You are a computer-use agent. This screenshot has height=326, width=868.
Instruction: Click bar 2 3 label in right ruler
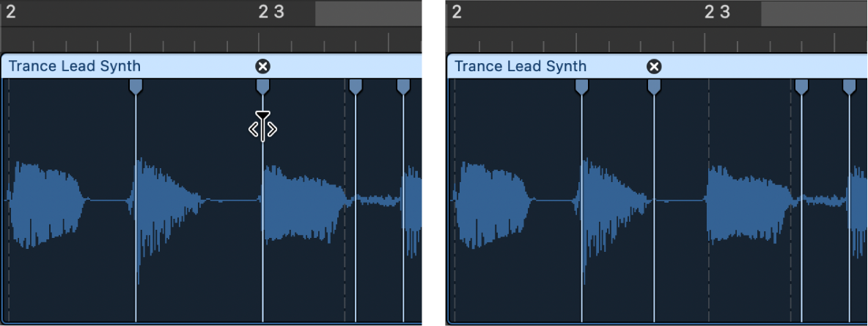coord(717,12)
